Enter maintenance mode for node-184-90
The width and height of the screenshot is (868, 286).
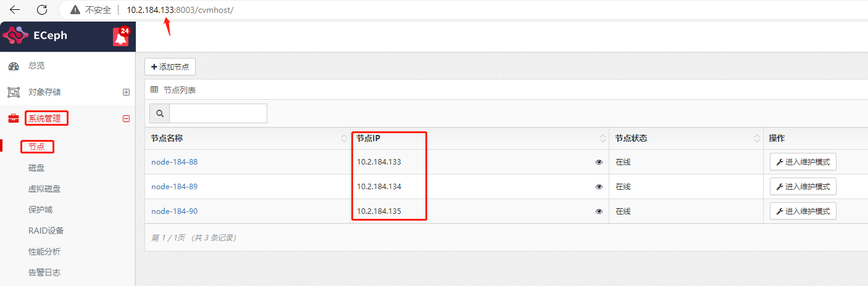pos(803,211)
